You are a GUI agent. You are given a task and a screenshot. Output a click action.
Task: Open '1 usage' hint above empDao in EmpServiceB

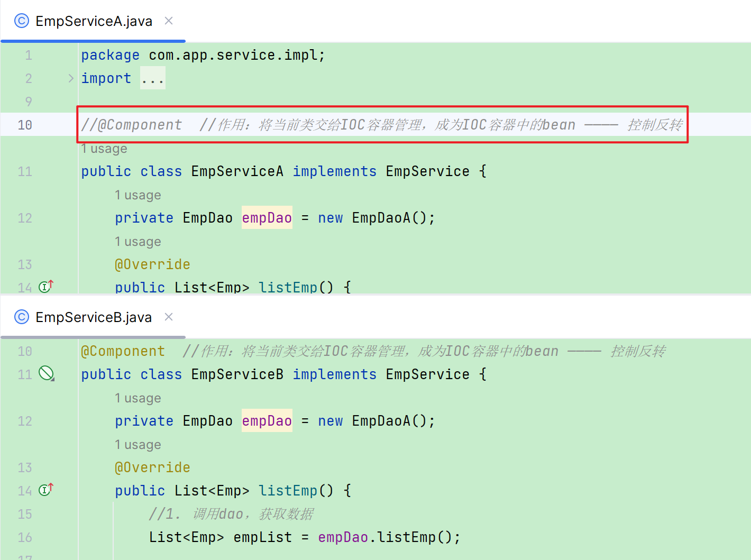[138, 398]
